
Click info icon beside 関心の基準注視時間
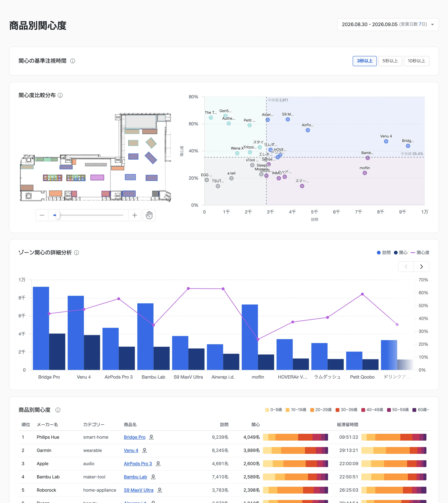tap(73, 61)
